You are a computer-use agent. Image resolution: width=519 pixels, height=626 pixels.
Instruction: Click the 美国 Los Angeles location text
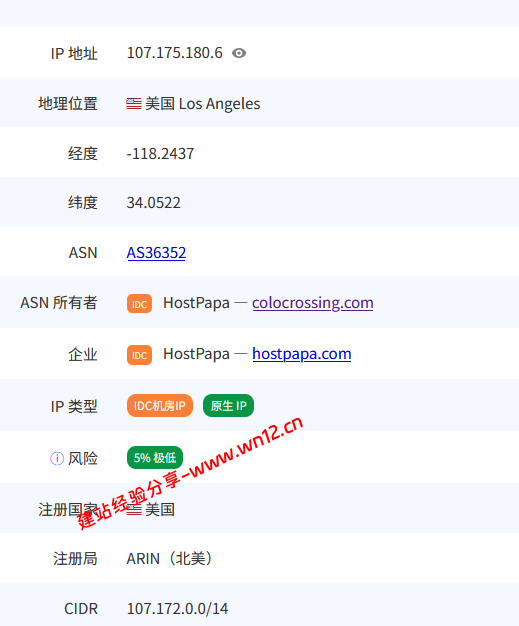coord(202,104)
